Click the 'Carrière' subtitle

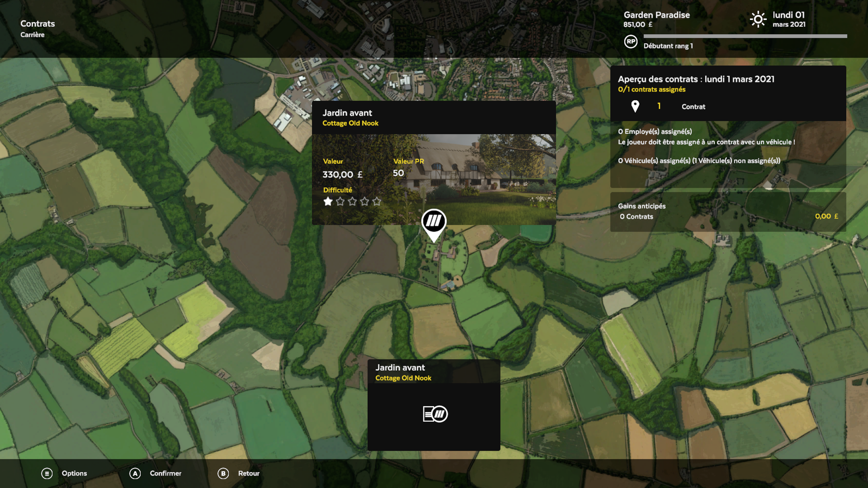click(32, 35)
